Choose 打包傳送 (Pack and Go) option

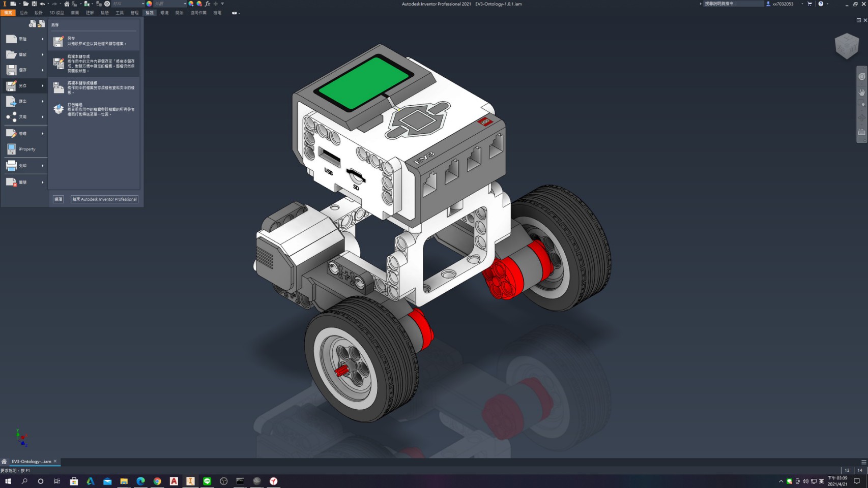pyautogui.click(x=94, y=109)
